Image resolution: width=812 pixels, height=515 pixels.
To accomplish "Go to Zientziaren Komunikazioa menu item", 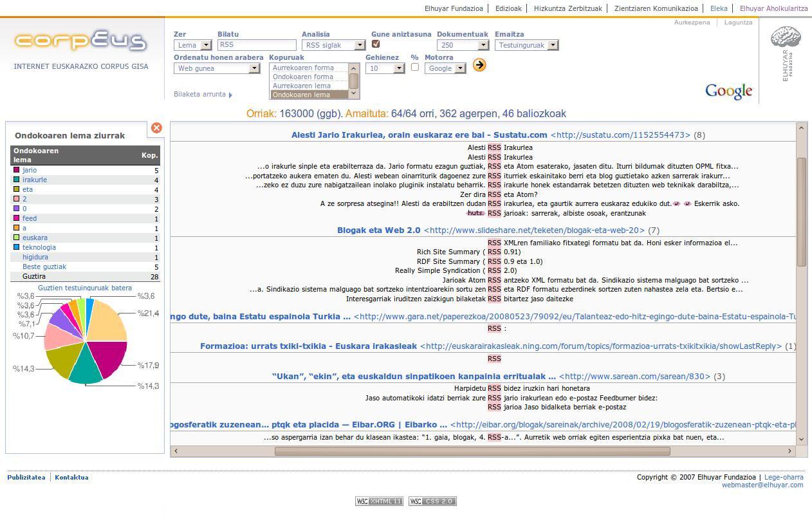I will pyautogui.click(x=656, y=8).
